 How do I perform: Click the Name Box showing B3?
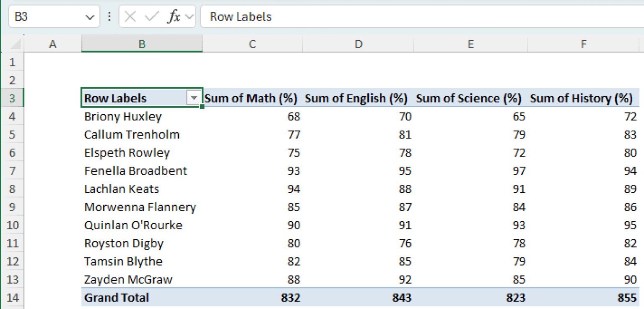pos(46,16)
